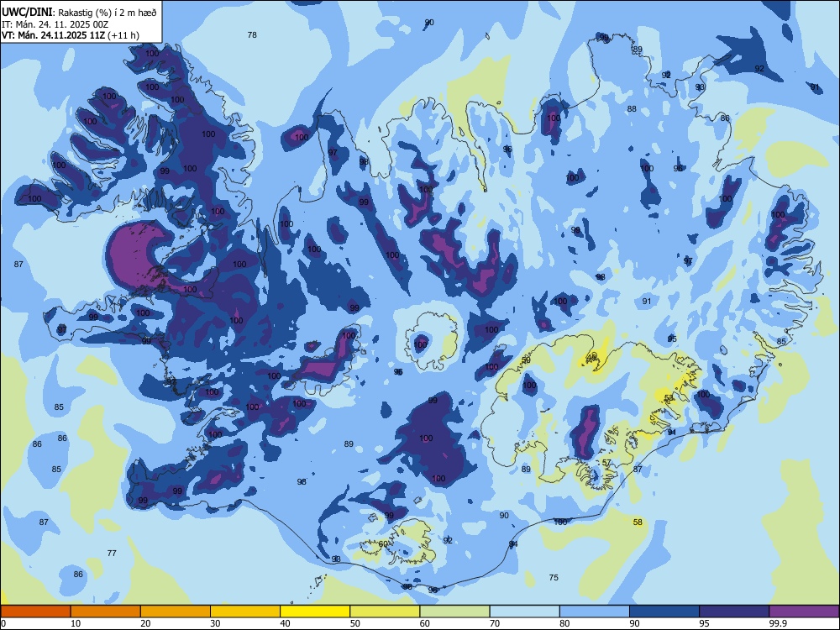
Task: Click the humidity value 75 on the map
Action: 554,577
